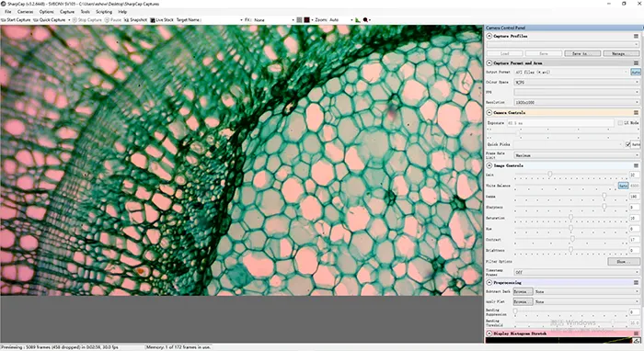The height and width of the screenshot is (351, 644).
Task: Click the Gamma slider handle
Action: pos(604,196)
